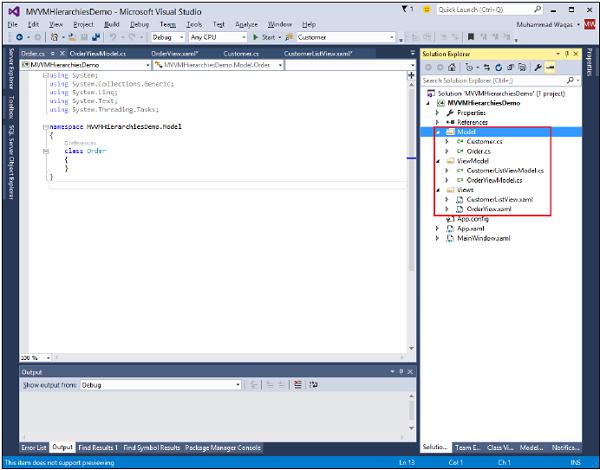
Task: Toggle Preview Selected Items in Solution Explorer
Action: (550, 68)
